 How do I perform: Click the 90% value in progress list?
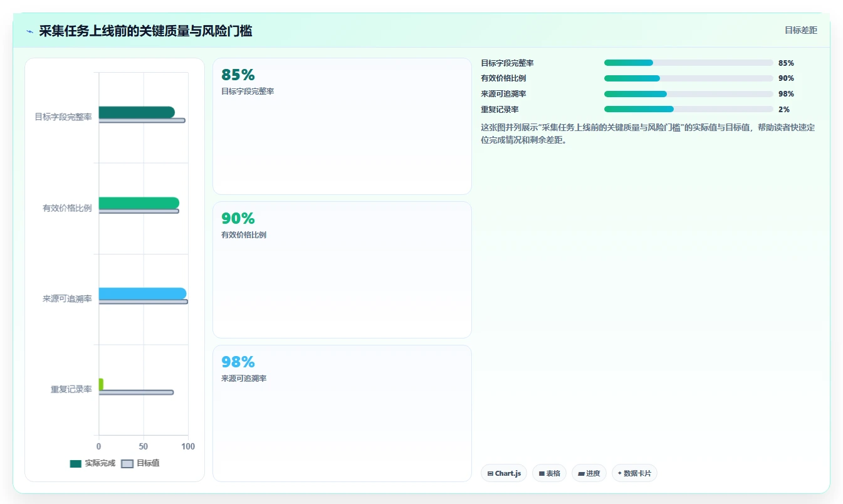[786, 78]
